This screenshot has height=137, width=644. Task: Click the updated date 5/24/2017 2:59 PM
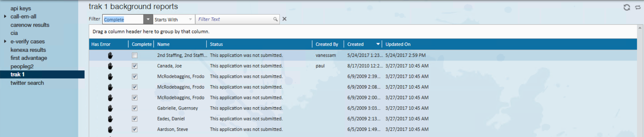[x=405, y=55]
